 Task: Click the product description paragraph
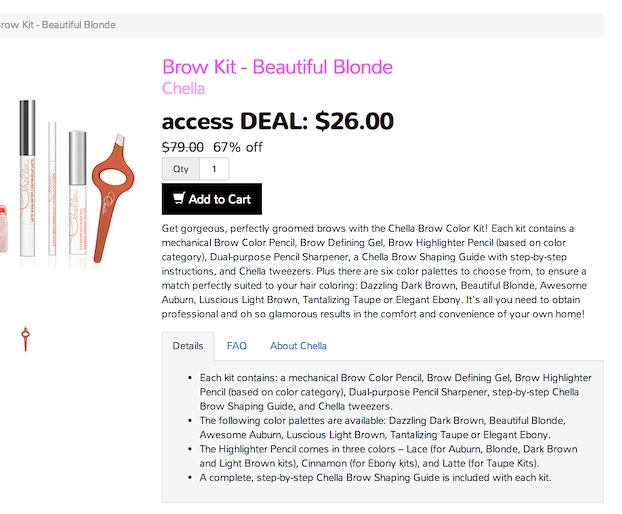click(373, 271)
